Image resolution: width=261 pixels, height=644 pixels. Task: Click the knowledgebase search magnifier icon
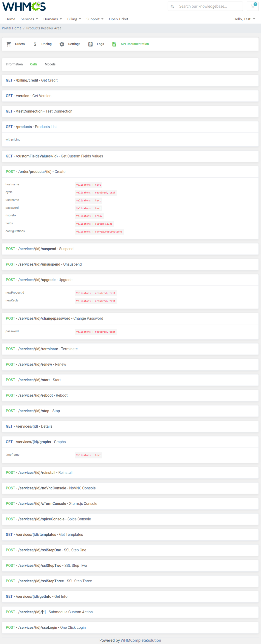172,6
